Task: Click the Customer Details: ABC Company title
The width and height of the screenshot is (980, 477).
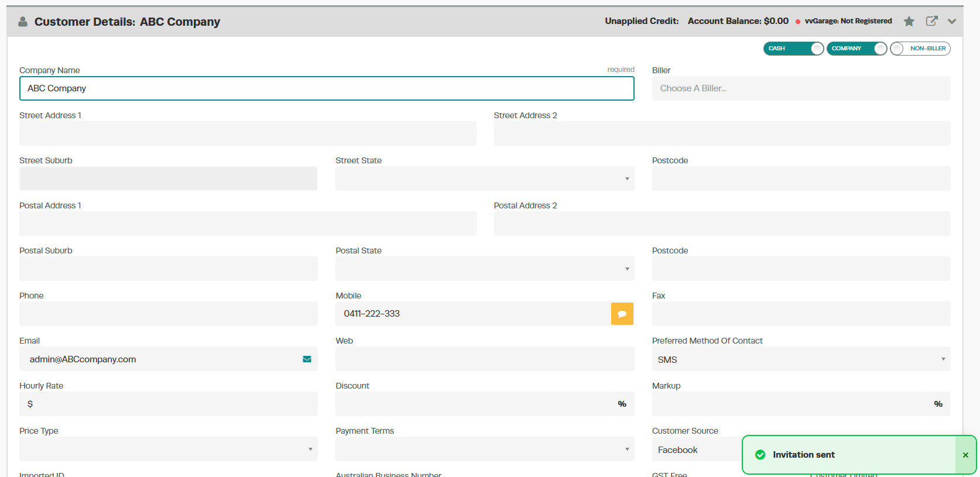Action: tap(127, 22)
